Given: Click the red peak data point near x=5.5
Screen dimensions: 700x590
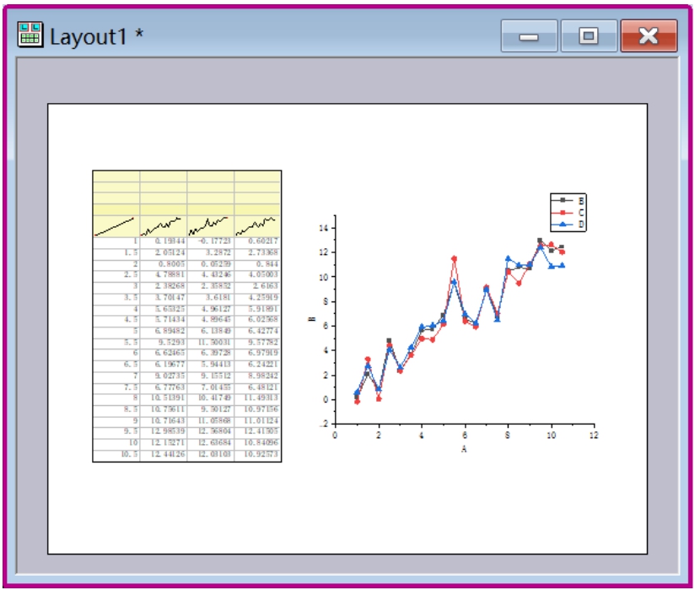Looking at the screenshot, I should point(454,259).
